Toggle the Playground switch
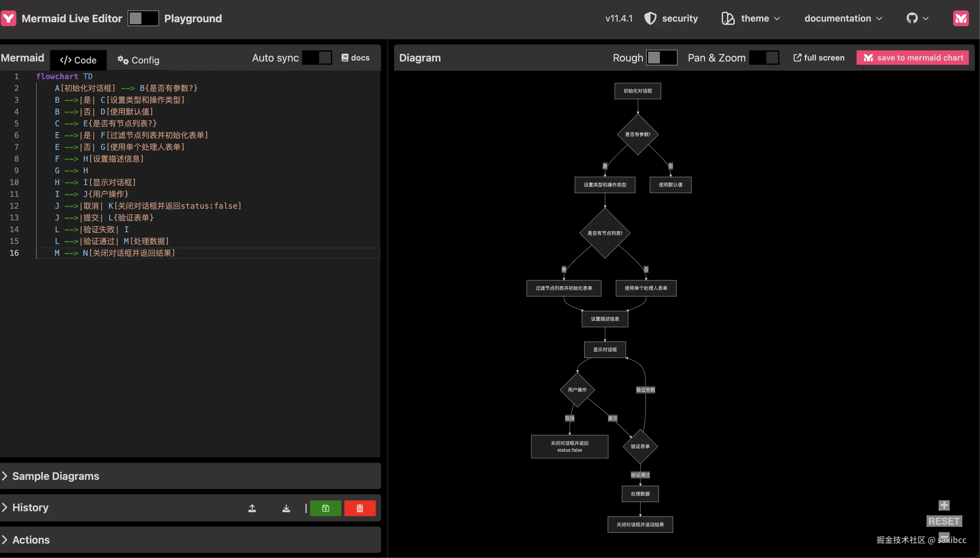Screen dimensions: 980x558 click(x=143, y=18)
